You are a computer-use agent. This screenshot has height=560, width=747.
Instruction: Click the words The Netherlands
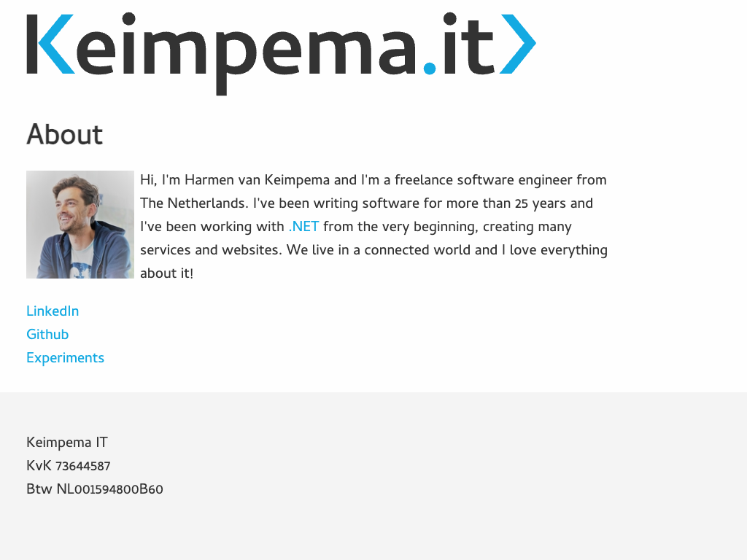pyautogui.click(x=192, y=203)
